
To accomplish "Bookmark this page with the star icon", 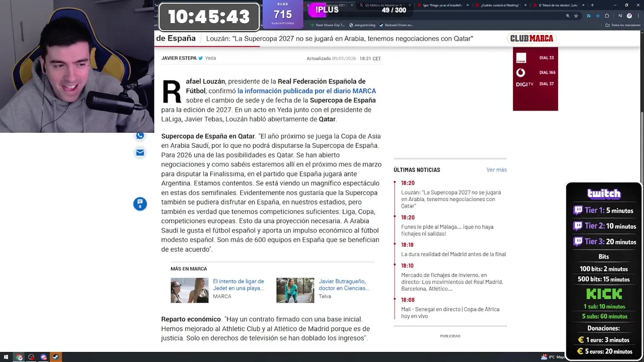I will 576,16.
